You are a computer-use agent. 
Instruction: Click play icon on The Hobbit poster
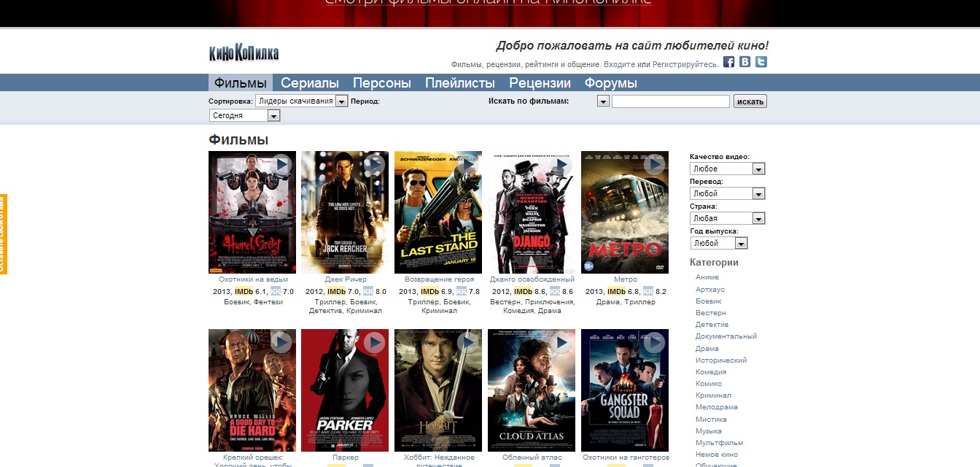467,342
